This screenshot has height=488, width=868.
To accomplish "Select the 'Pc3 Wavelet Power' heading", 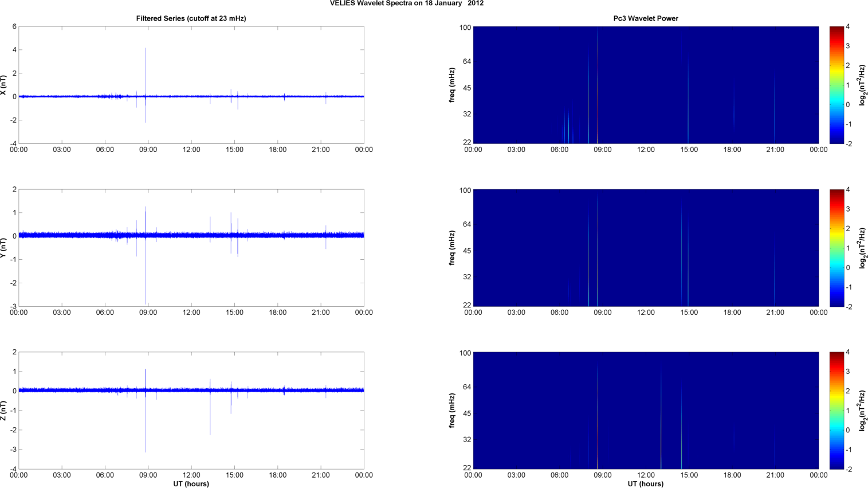I will pyautogui.click(x=646, y=18).
